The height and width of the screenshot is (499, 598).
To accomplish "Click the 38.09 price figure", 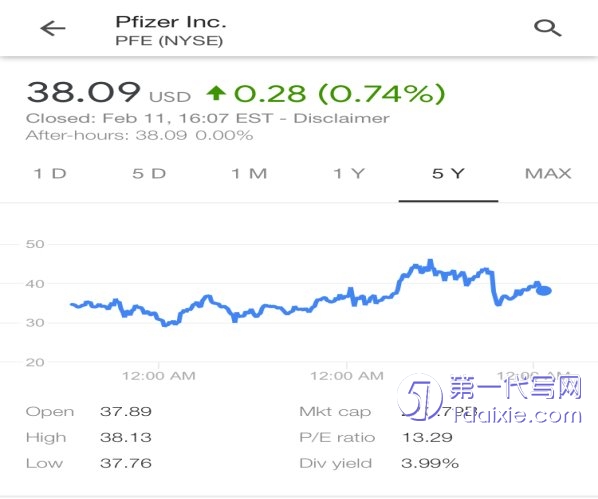I will (x=83, y=92).
